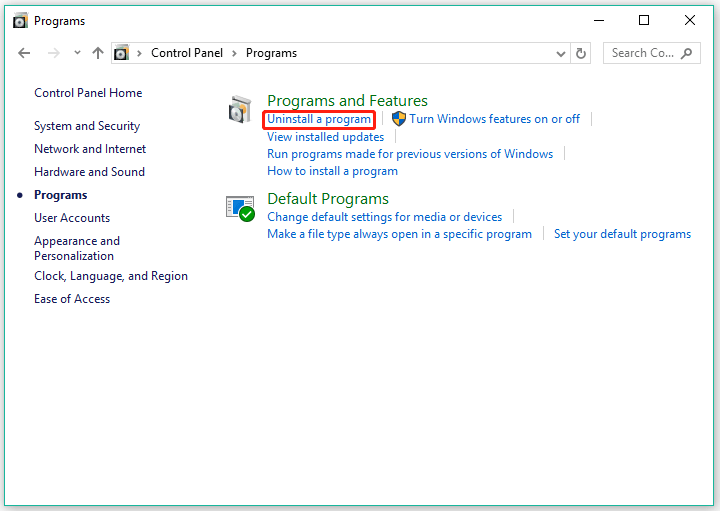
Task: Select Programs in the left sidebar
Action: [x=61, y=195]
